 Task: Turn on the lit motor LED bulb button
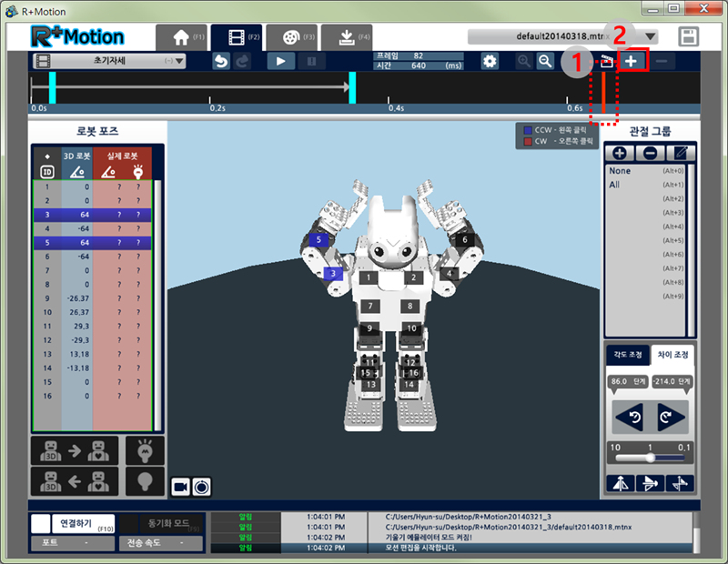coord(145,450)
